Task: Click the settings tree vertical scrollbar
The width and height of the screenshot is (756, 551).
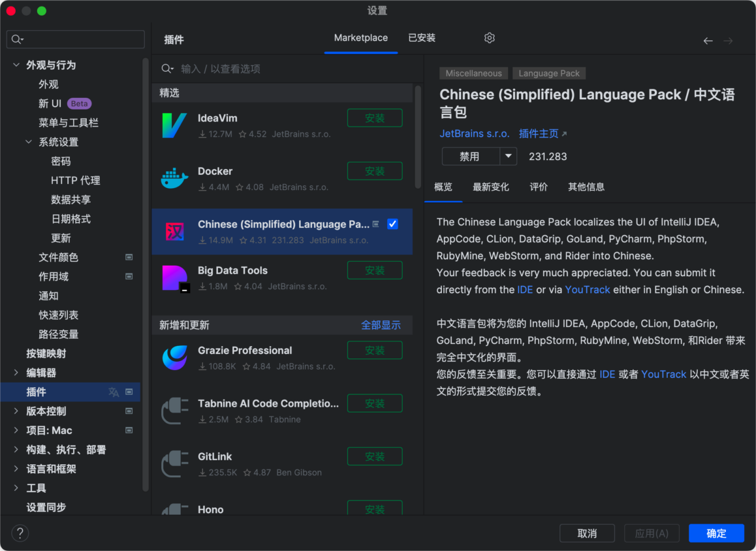Action: (145, 275)
